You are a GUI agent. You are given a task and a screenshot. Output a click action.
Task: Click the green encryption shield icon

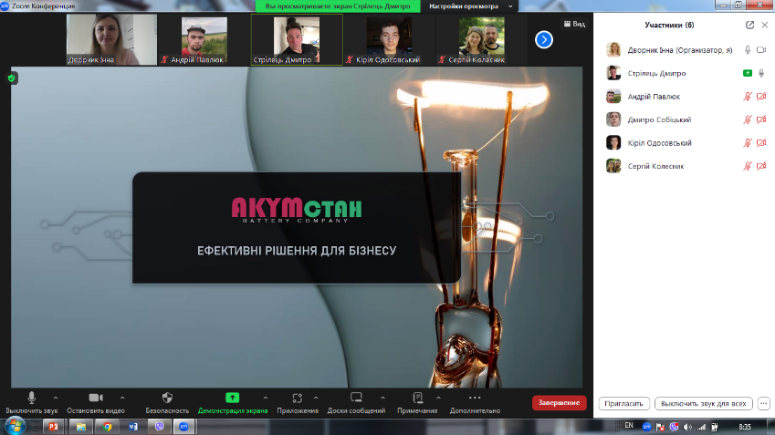12,77
